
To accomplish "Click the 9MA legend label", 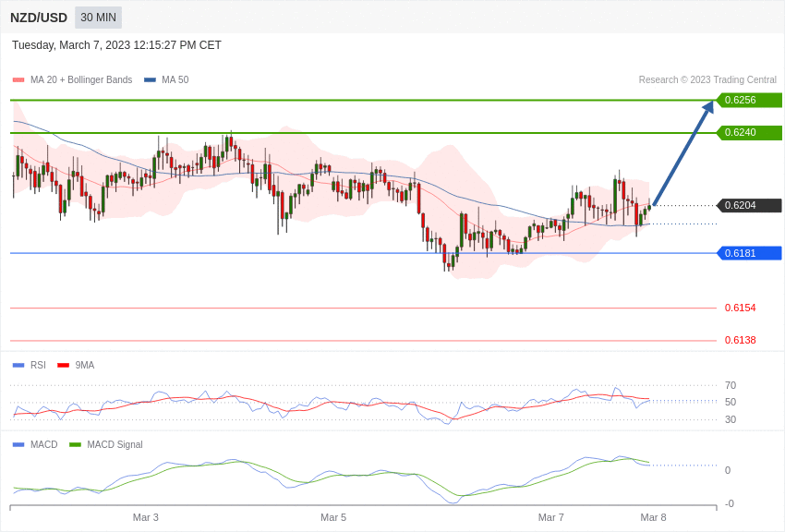I will coord(85,366).
